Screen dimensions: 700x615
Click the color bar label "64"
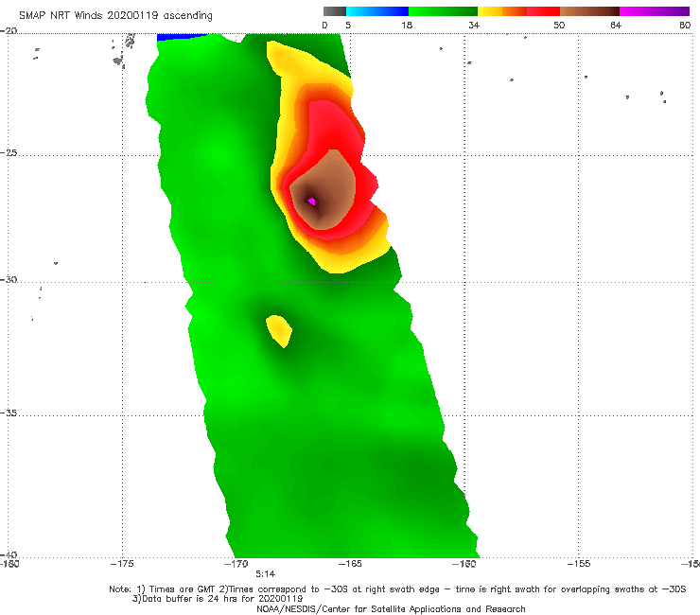616,26
